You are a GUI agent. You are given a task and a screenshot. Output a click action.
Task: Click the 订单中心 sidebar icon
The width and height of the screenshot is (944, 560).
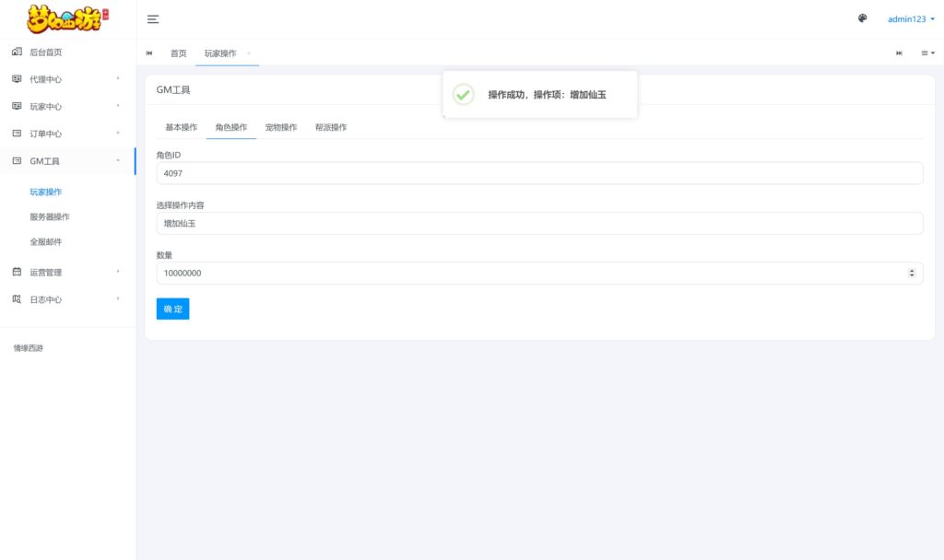click(16, 133)
